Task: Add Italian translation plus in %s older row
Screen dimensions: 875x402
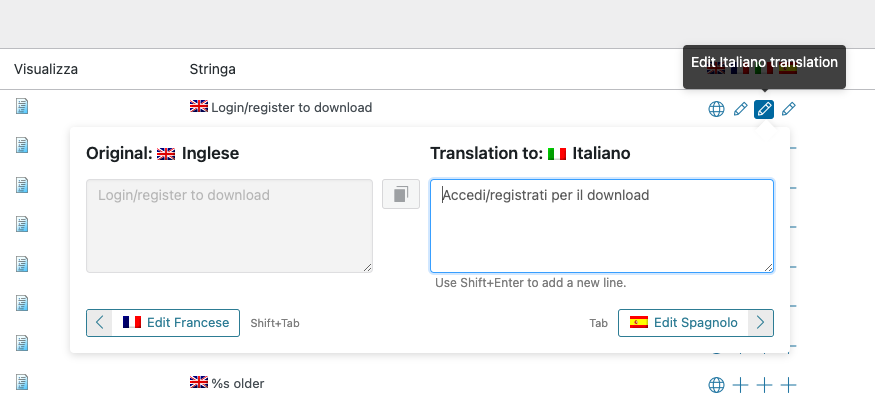Action: tap(764, 385)
